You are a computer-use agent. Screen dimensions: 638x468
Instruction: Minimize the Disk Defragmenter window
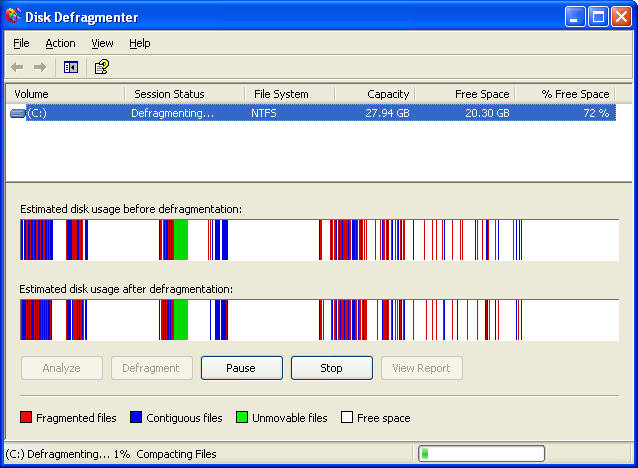575,17
